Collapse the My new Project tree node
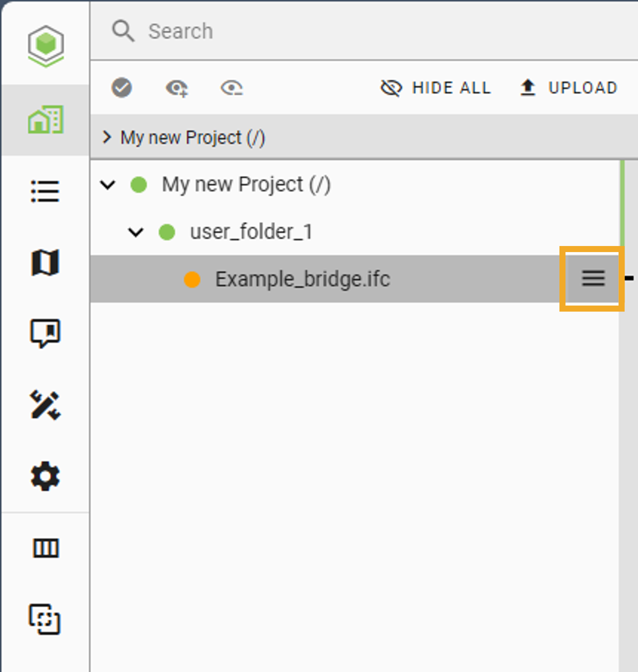638x672 pixels. pos(107,185)
